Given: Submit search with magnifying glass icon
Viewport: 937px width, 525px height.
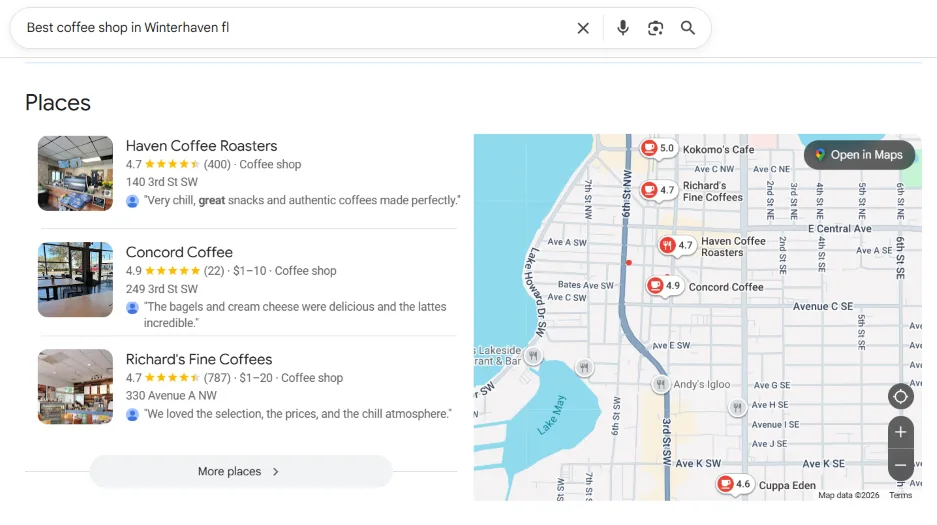Looking at the screenshot, I should [x=688, y=28].
